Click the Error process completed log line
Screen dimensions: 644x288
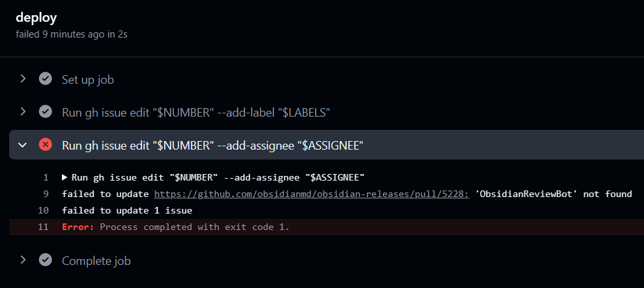click(x=176, y=227)
